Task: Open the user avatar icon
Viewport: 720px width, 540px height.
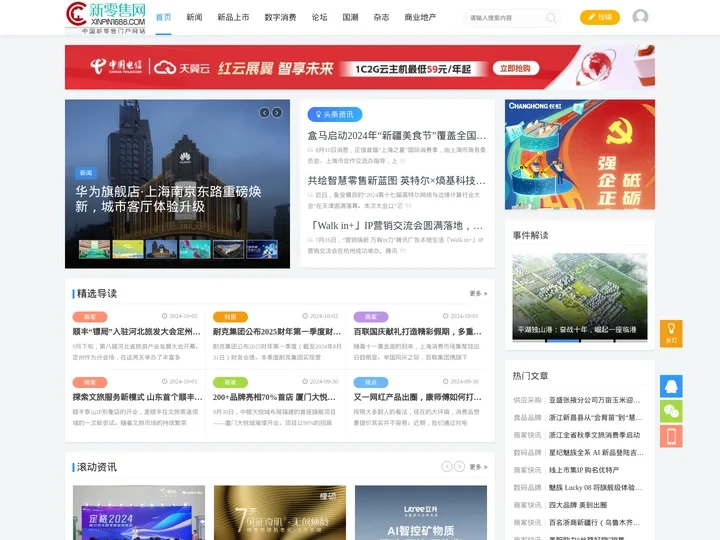Action: pyautogui.click(x=640, y=17)
